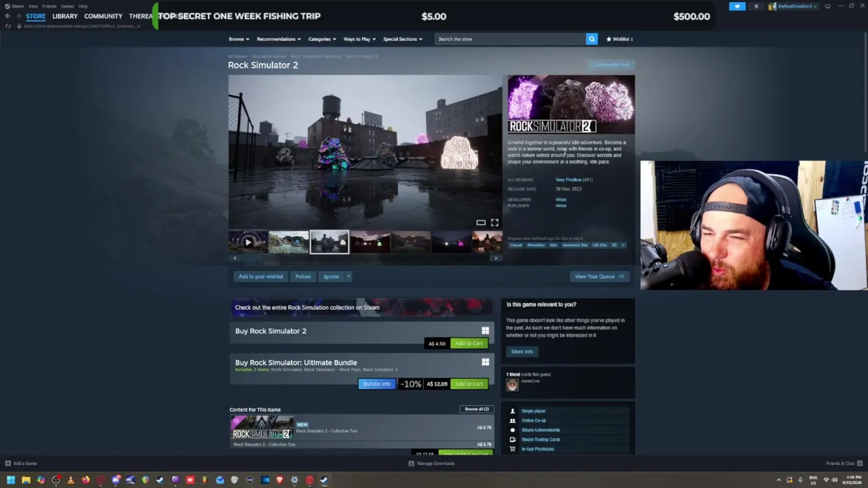Click the Steam taskbar icon
868x488 pixels.
(x=324, y=480)
